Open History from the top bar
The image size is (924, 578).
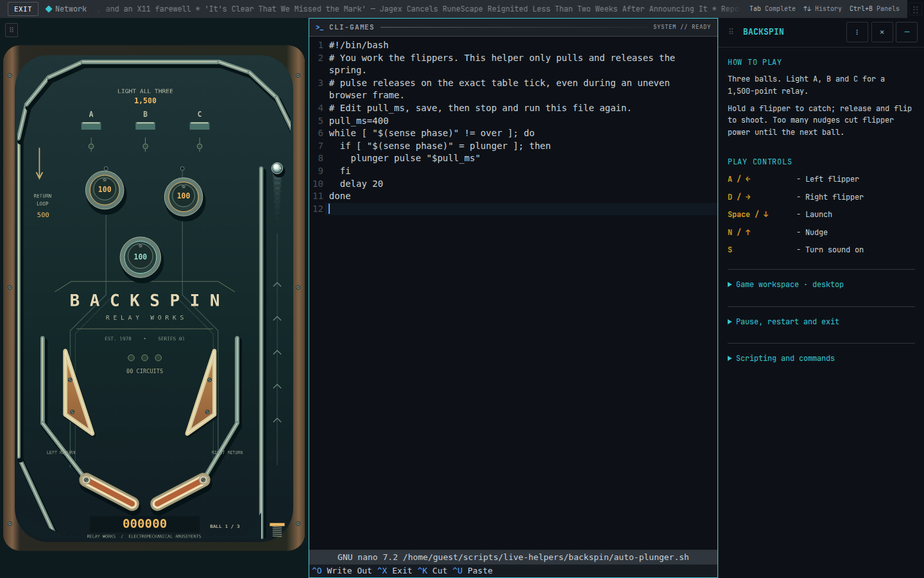pos(823,9)
